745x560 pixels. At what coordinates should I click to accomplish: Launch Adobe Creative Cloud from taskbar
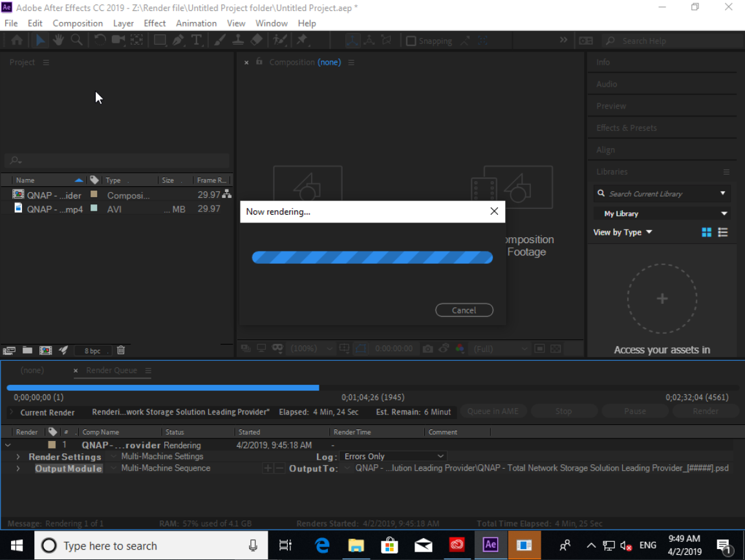[457, 545]
